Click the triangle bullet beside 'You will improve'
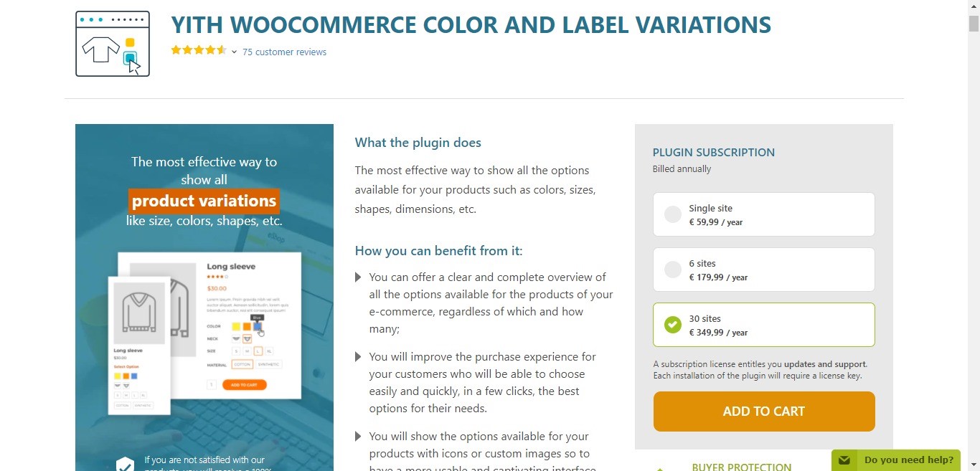The width and height of the screenshot is (980, 471). pyautogui.click(x=358, y=357)
